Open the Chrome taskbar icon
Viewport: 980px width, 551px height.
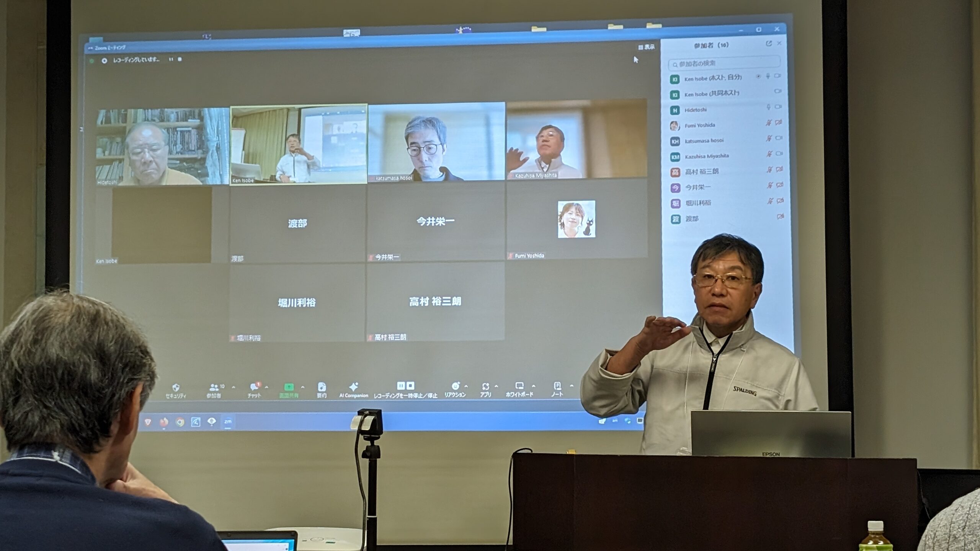[180, 422]
